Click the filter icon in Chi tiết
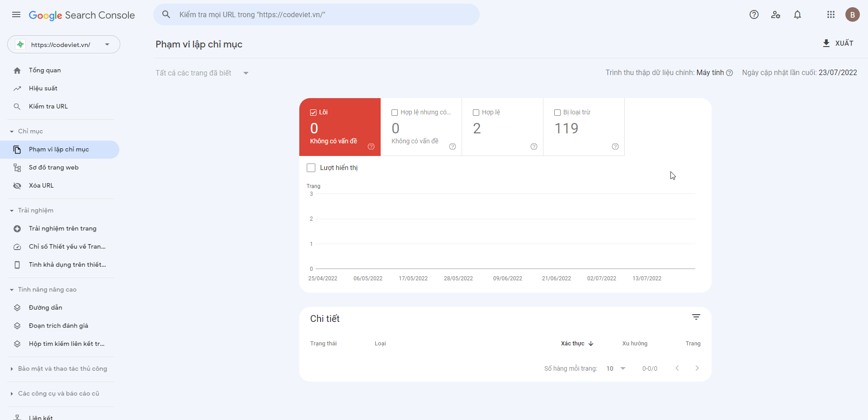The image size is (868, 420). tap(696, 317)
